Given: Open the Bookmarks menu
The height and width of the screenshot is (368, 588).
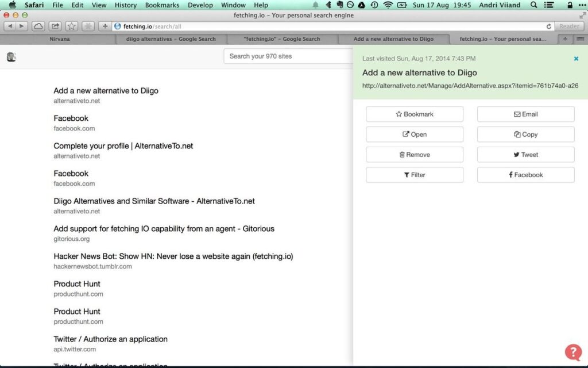Looking at the screenshot, I should tap(162, 5).
